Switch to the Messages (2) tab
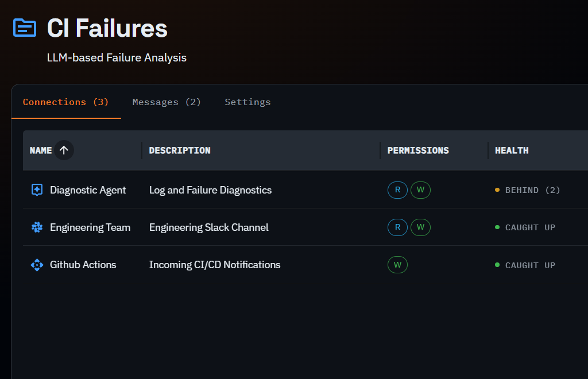The height and width of the screenshot is (379, 588). tap(167, 102)
